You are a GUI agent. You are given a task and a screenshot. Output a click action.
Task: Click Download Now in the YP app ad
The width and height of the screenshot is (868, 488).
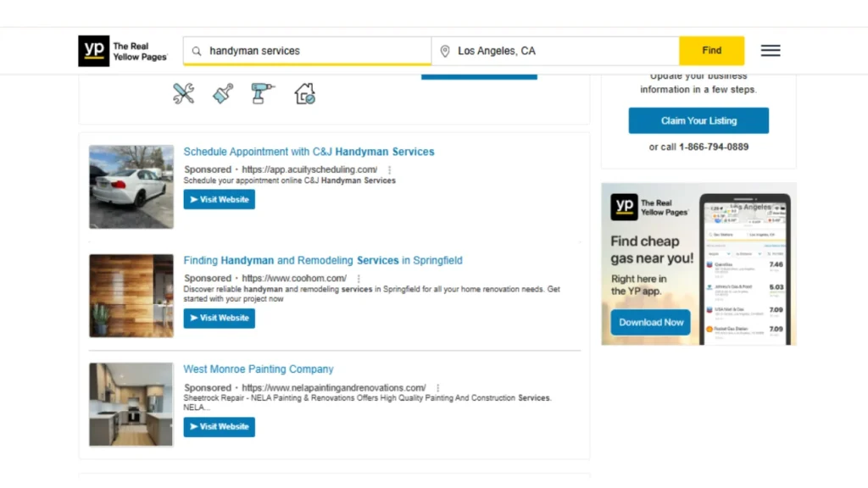[650, 322]
